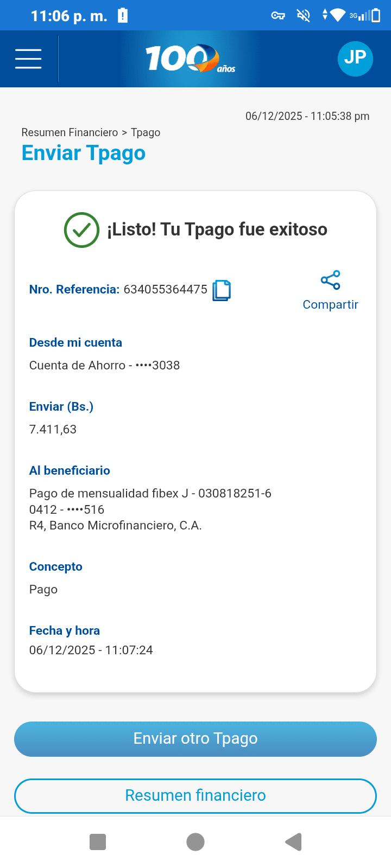Tap the VPN key status icon
The width and height of the screenshot is (391, 868).
click(278, 15)
